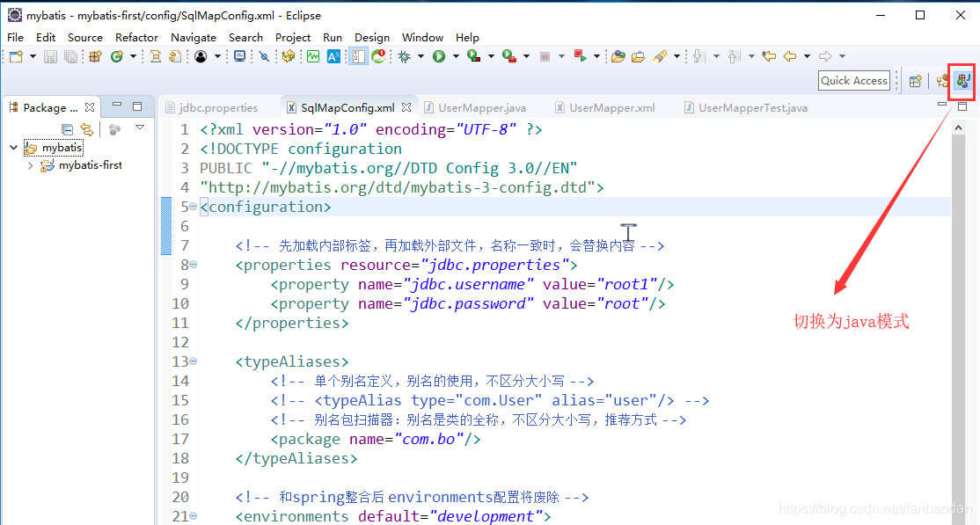Collapse All in Package Explorer toolbar
Screen dimensions: 980x525
tap(66, 128)
